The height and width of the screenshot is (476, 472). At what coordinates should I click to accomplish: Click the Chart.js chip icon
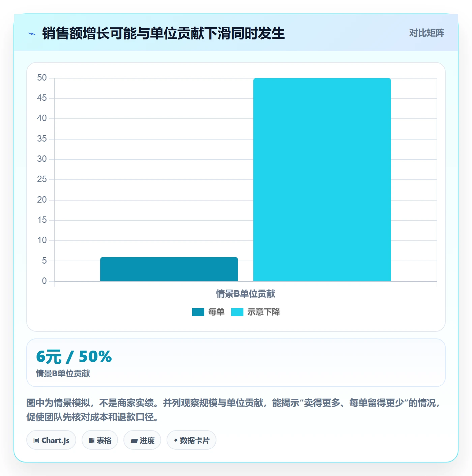click(36, 440)
